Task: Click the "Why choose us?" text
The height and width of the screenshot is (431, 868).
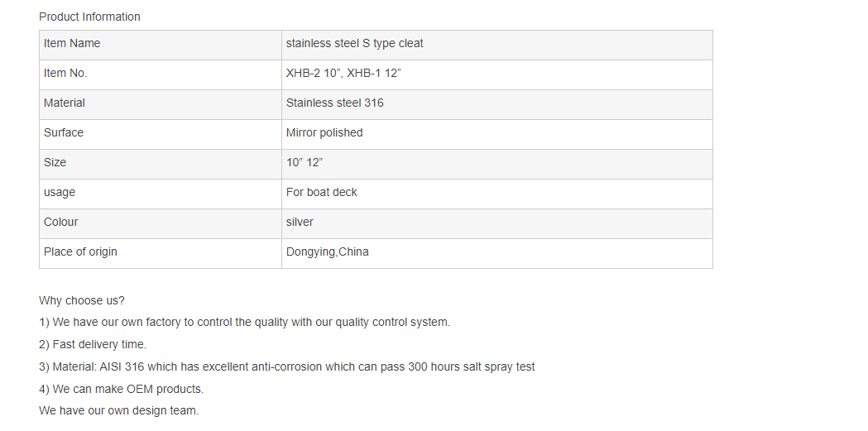Action: 82,300
